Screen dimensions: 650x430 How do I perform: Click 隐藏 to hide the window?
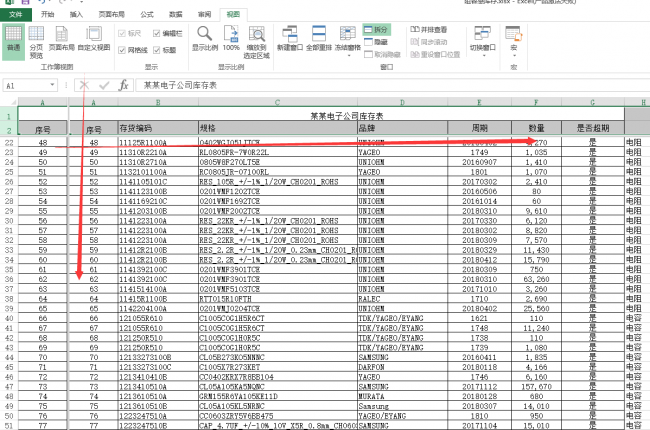(376, 42)
